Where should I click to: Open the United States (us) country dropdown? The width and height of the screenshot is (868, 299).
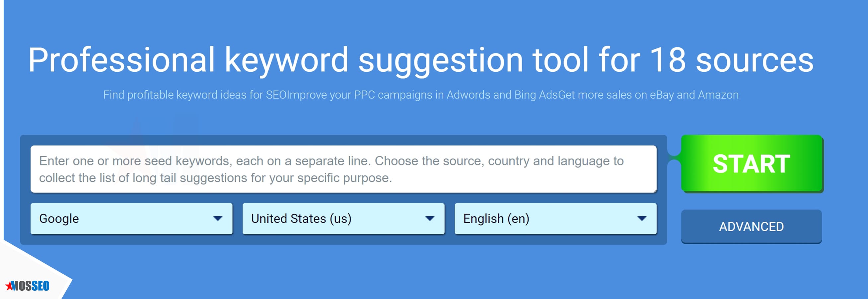[x=343, y=218]
